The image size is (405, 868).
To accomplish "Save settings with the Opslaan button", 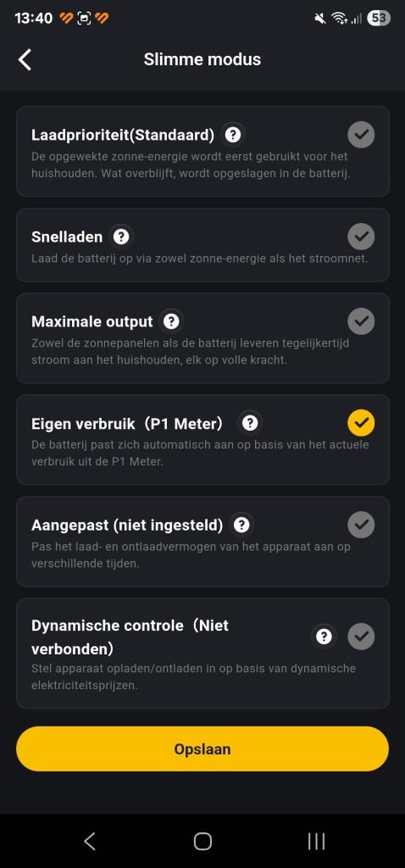I will 202,749.
